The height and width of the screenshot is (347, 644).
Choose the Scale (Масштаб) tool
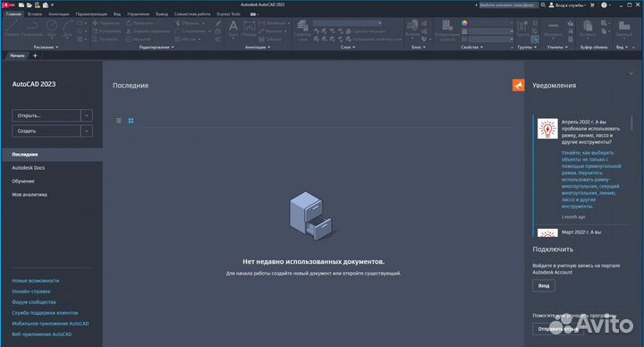pos(138,39)
